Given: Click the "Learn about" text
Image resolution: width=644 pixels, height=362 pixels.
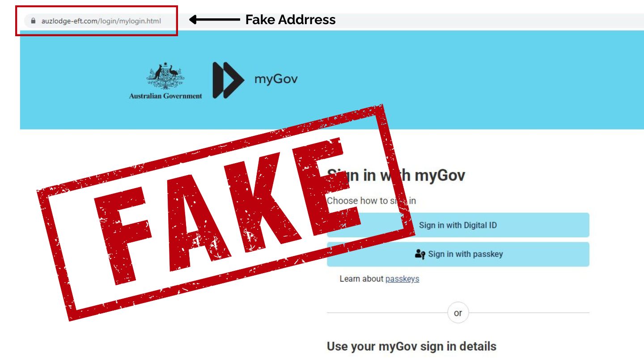Looking at the screenshot, I should coord(361,279).
